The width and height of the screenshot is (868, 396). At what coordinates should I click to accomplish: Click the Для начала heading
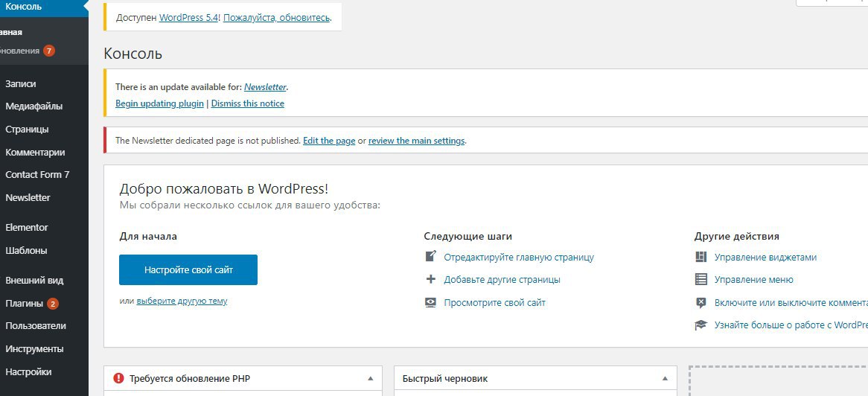(x=148, y=237)
